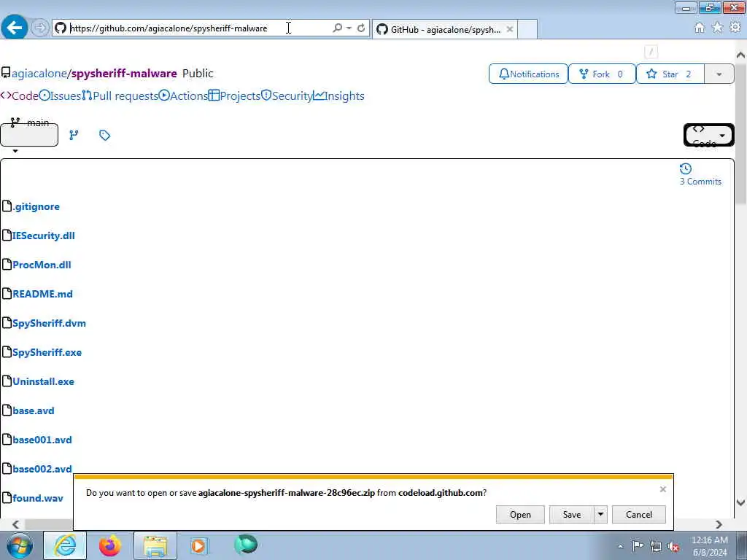Open the .gitignore file
Image resolution: width=747 pixels, height=560 pixels.
(x=36, y=206)
